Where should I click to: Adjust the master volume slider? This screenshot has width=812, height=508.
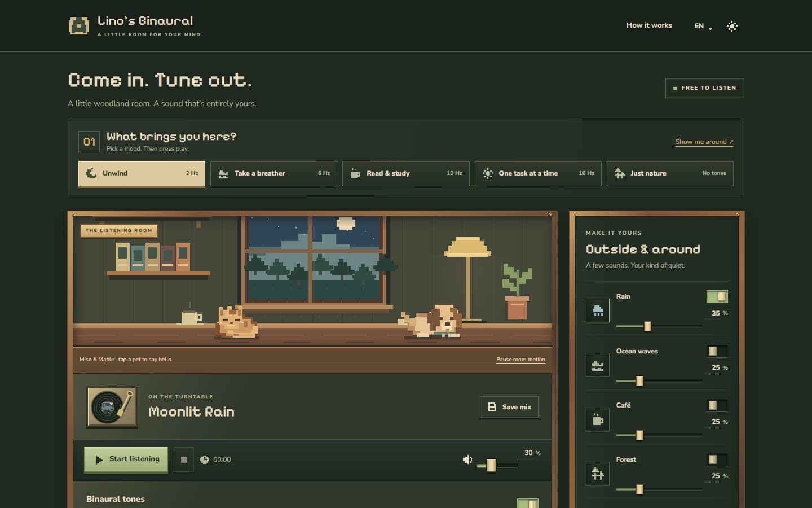coord(497,465)
